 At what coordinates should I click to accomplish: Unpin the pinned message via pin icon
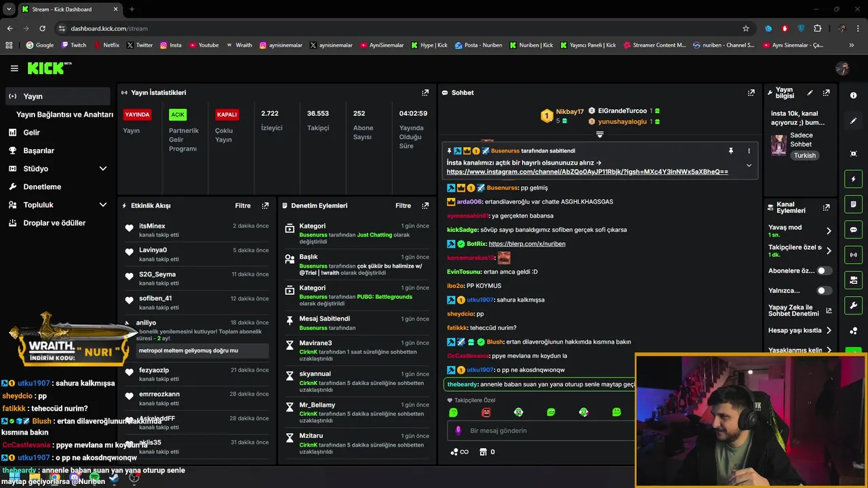[x=731, y=150]
